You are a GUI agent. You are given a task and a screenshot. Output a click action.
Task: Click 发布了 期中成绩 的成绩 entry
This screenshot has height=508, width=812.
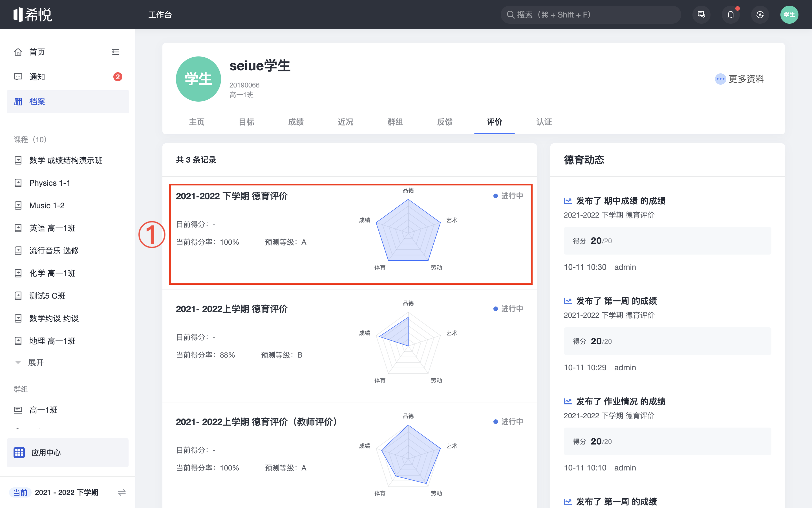tap(621, 201)
